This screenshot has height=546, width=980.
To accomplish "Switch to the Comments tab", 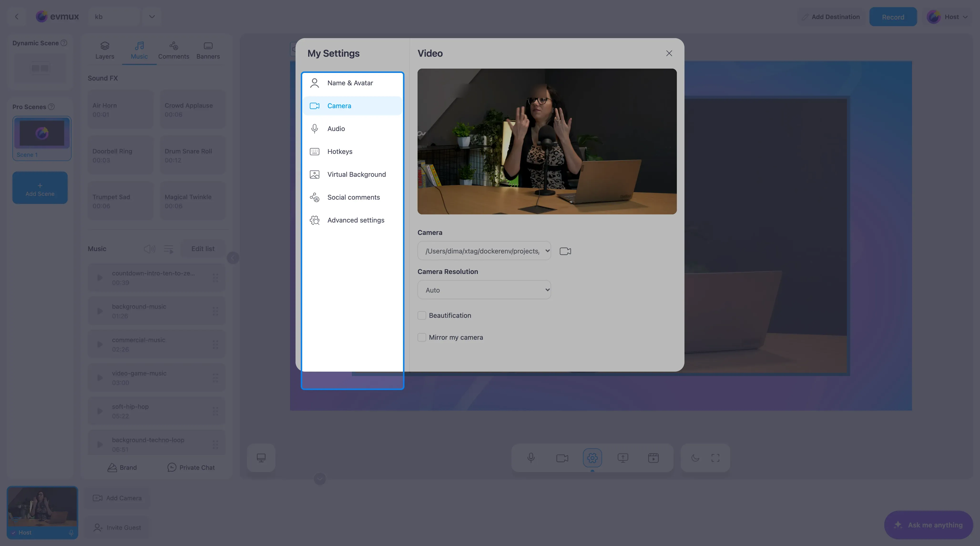I will 174,51.
